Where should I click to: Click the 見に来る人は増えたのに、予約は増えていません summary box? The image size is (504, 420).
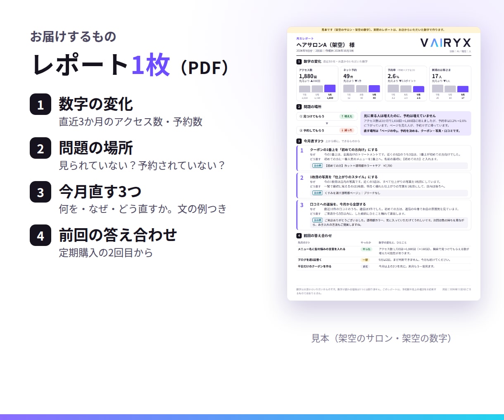click(x=416, y=123)
